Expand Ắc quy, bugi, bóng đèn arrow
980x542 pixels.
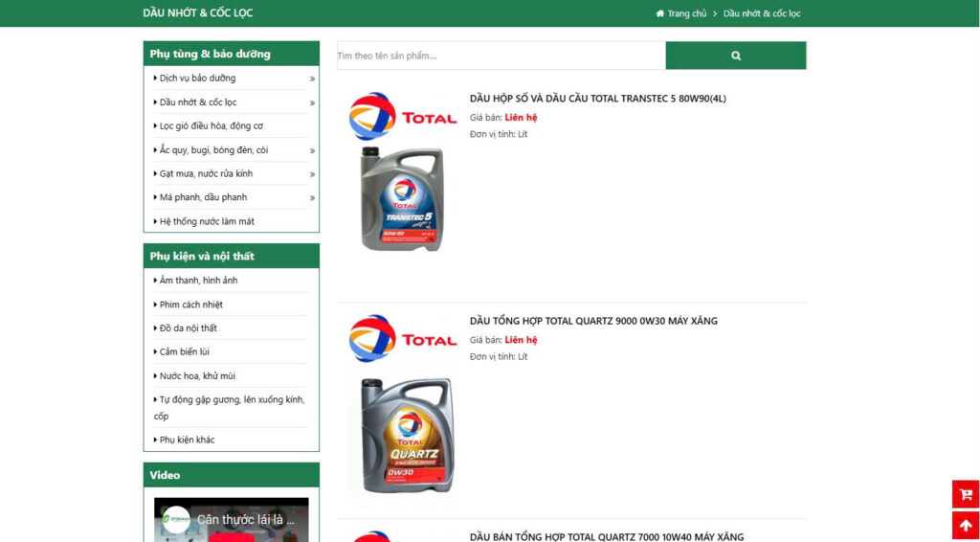tap(312, 150)
